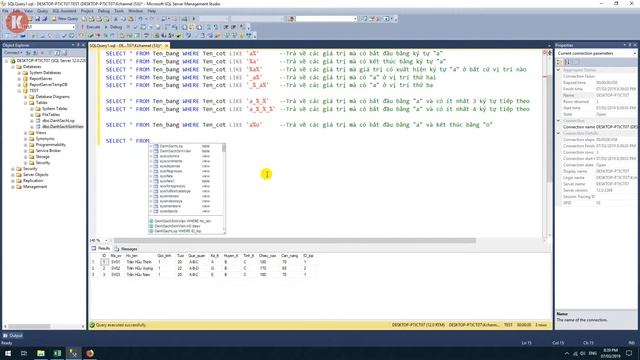Expand the Server Objects folder

pos(13,175)
